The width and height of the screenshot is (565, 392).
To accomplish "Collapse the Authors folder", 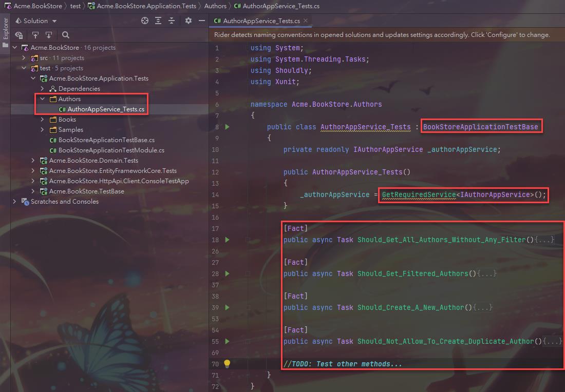I will click(43, 99).
